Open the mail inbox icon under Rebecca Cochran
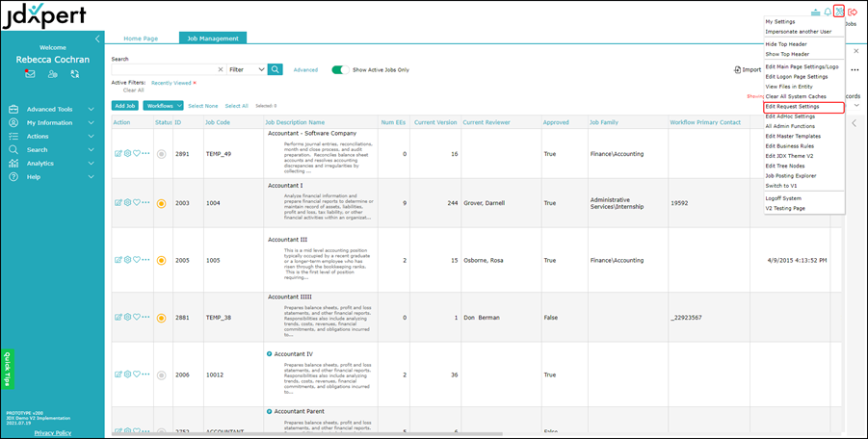This screenshot has width=868, height=439. 30,73
